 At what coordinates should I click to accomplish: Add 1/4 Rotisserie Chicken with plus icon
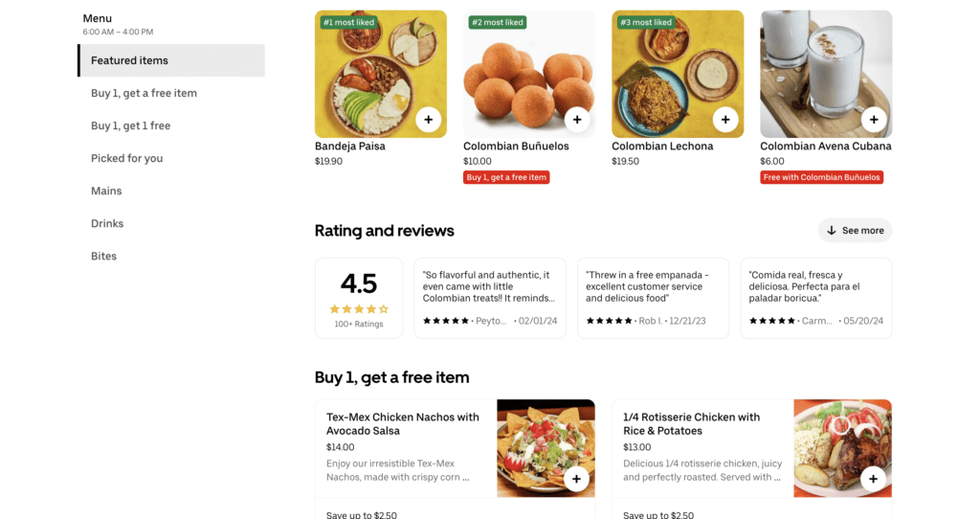(x=873, y=479)
